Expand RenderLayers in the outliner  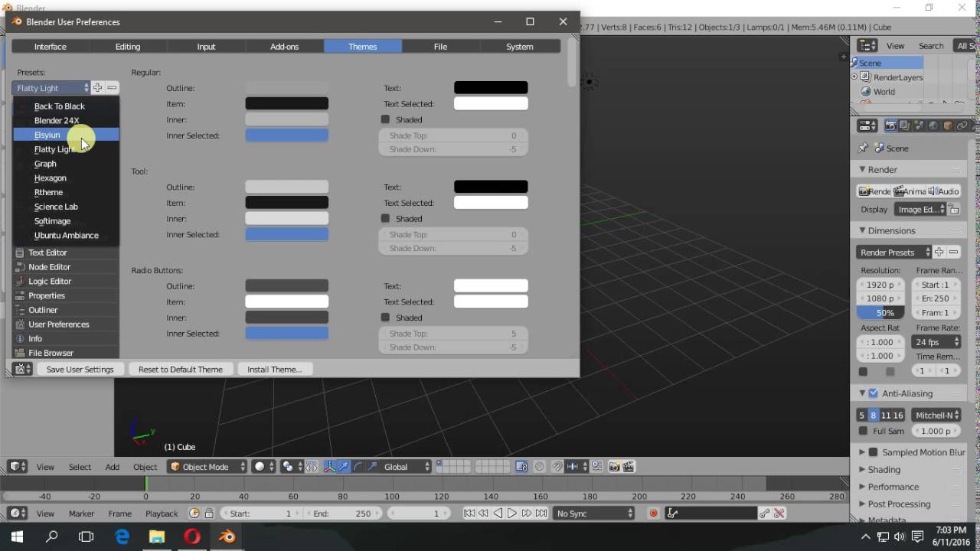tap(854, 77)
